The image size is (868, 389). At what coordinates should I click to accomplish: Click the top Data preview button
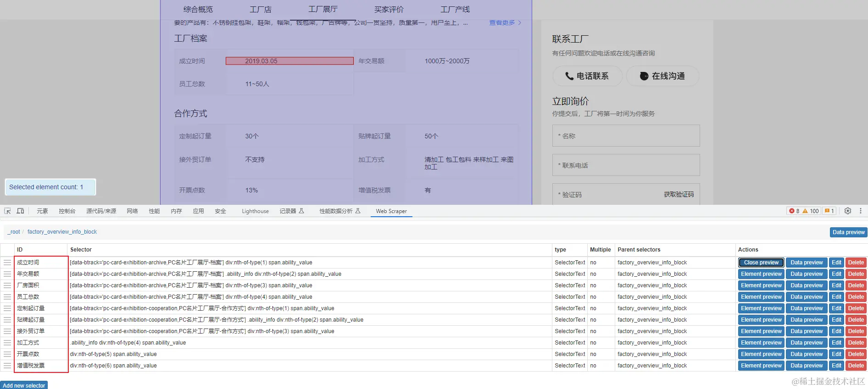[848, 232]
